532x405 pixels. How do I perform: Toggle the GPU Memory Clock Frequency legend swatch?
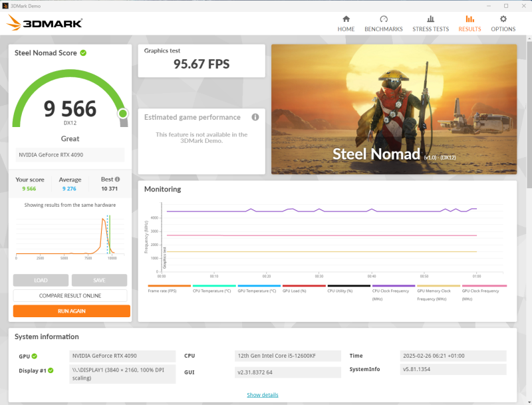438,285
